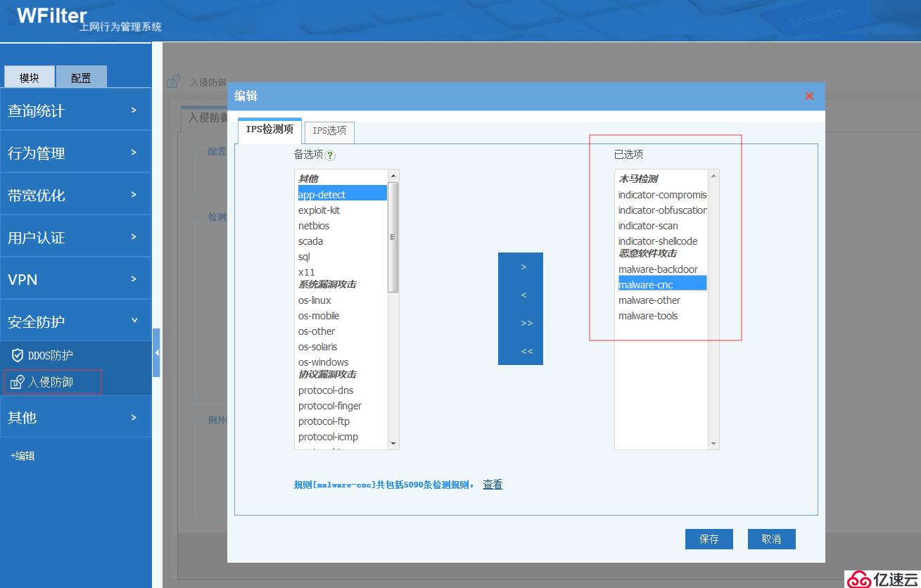The width and height of the screenshot is (921, 588).
Task: Select protocol-dns in available list
Action: (x=342, y=390)
